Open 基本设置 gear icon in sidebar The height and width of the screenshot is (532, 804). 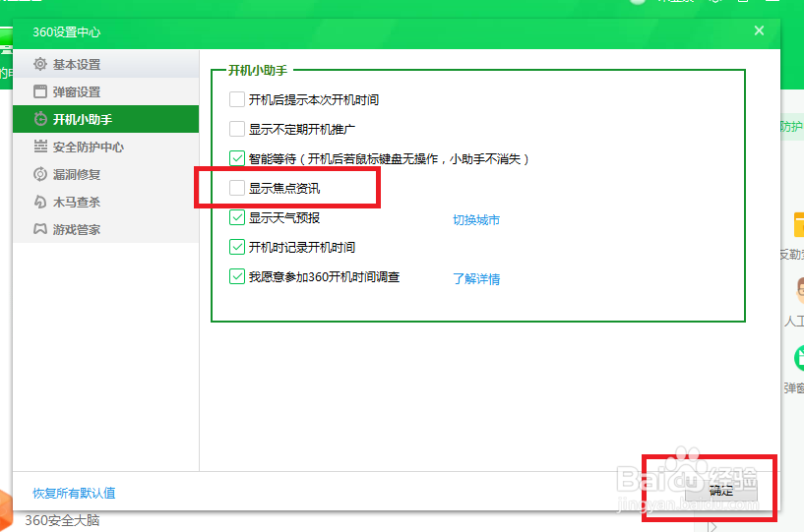pyautogui.click(x=40, y=64)
